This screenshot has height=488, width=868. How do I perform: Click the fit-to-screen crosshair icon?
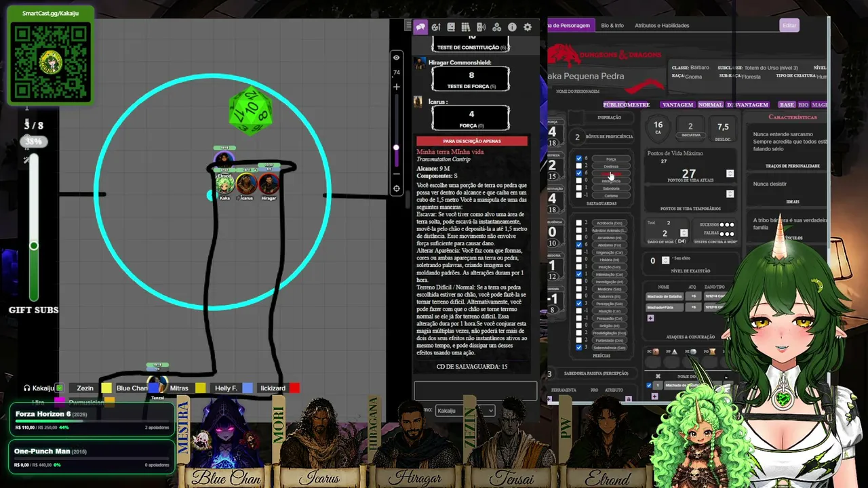(x=397, y=189)
